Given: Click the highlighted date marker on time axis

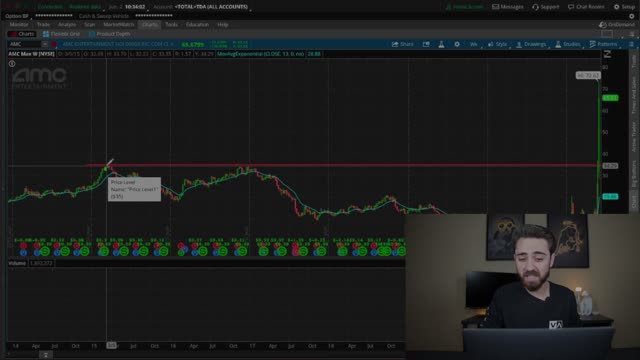Looking at the screenshot, I should tap(111, 345).
